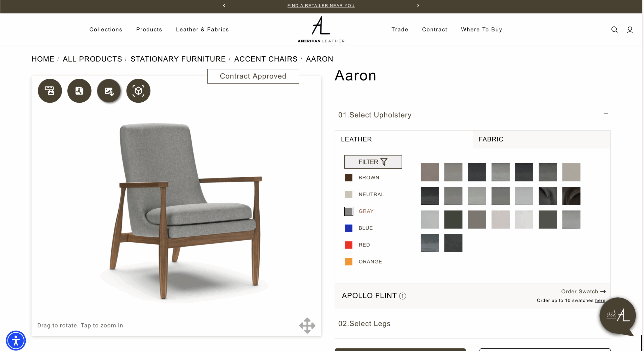
Task: Click the Order Swatch link
Action: (583, 291)
